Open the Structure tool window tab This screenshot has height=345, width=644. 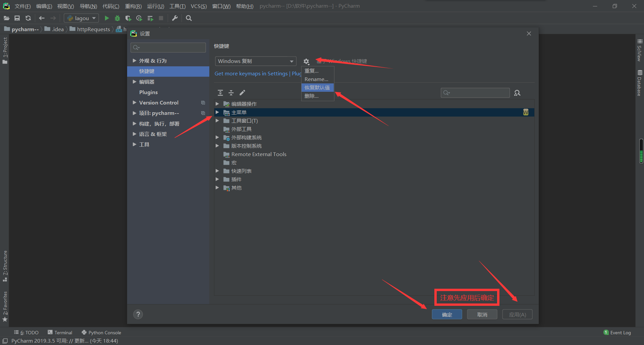point(5,266)
